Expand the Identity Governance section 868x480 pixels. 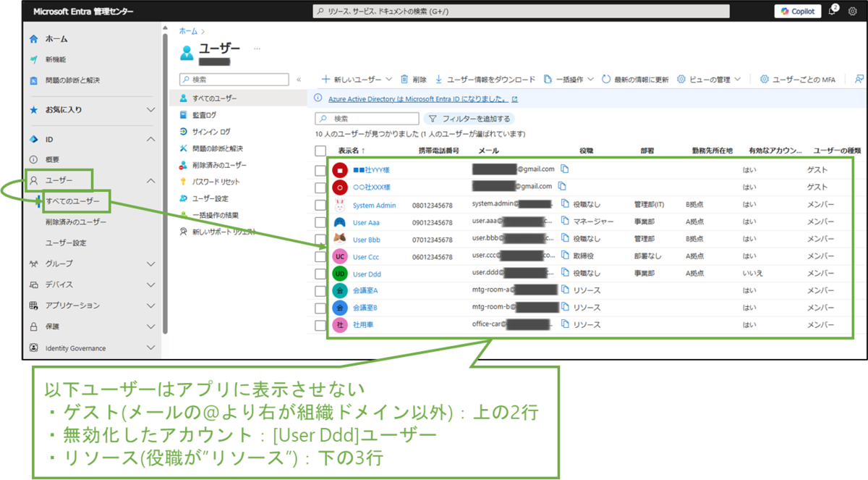pyautogui.click(x=150, y=348)
